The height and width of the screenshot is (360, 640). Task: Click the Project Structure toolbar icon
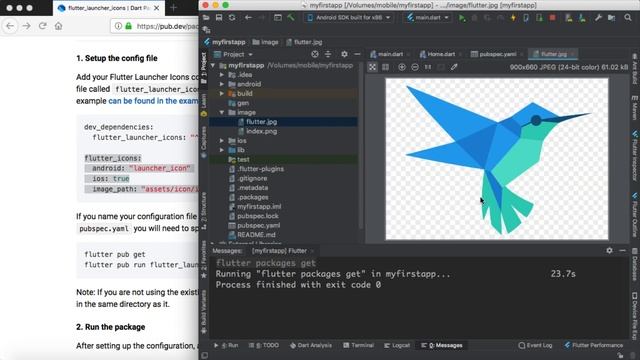(611, 18)
